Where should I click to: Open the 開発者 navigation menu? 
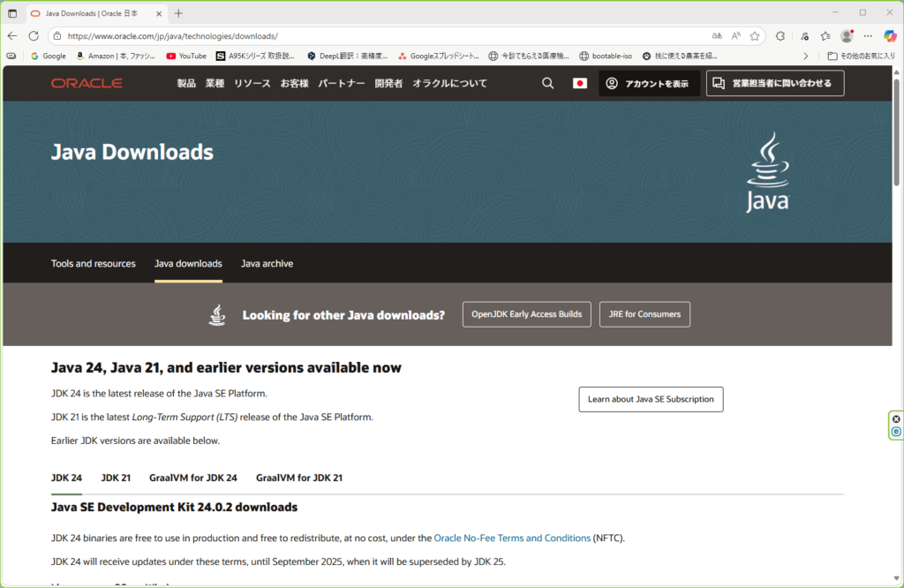tap(389, 83)
